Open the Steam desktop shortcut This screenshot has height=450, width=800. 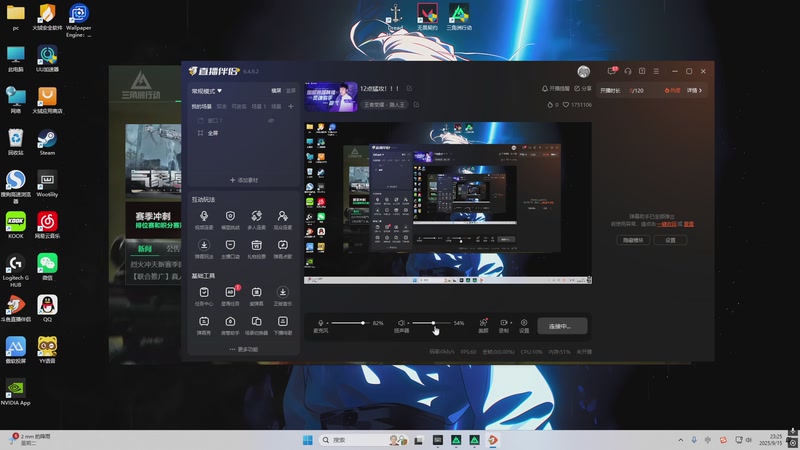47,142
